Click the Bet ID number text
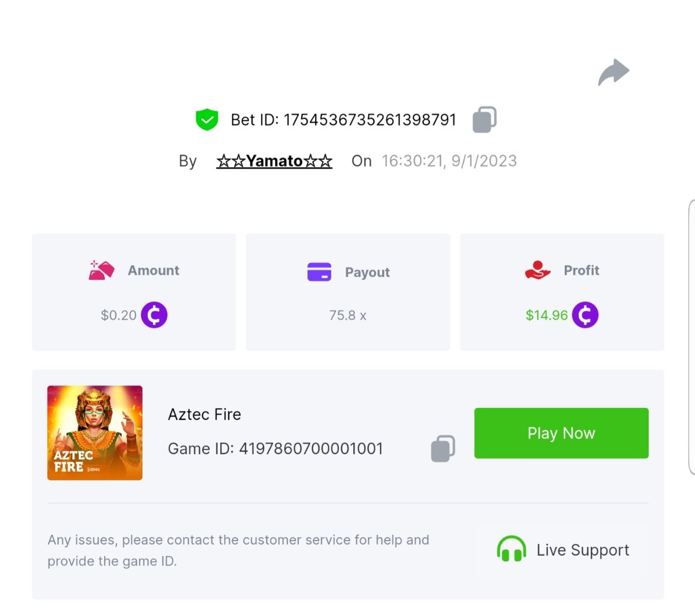Image resolution: width=695 pixels, height=616 pixels. point(370,120)
